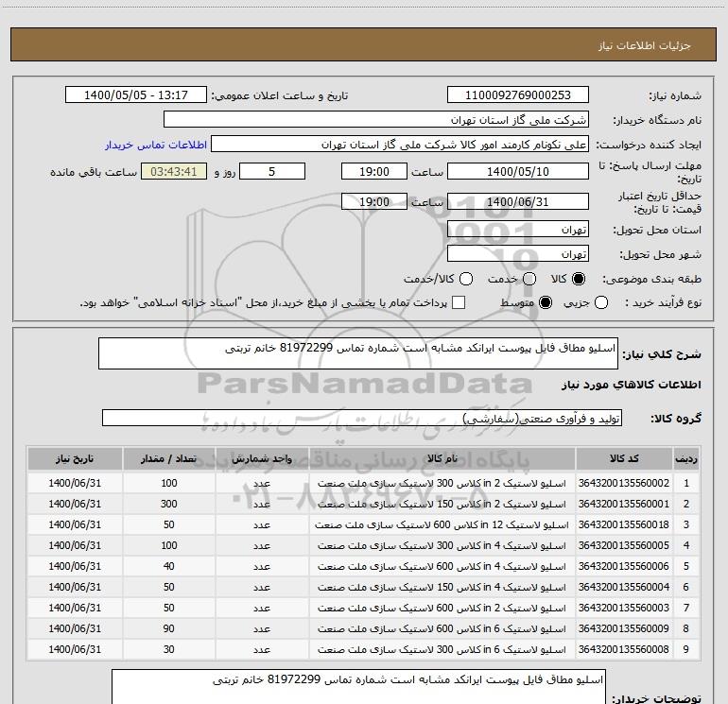The height and width of the screenshot is (704, 728).
Task: Click the countdown timer 03:43:41
Action: coord(174,171)
